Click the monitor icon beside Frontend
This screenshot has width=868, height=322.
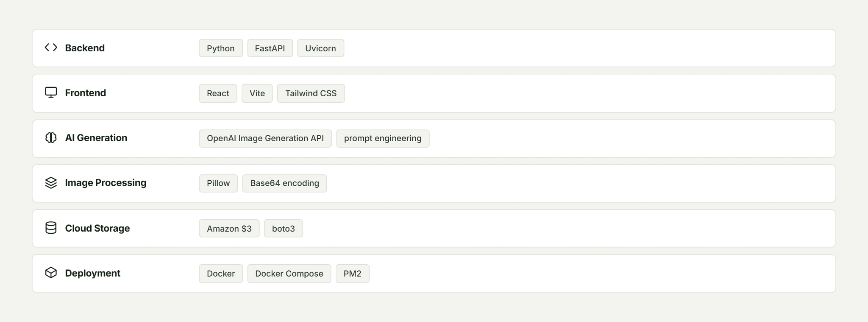pos(51,92)
